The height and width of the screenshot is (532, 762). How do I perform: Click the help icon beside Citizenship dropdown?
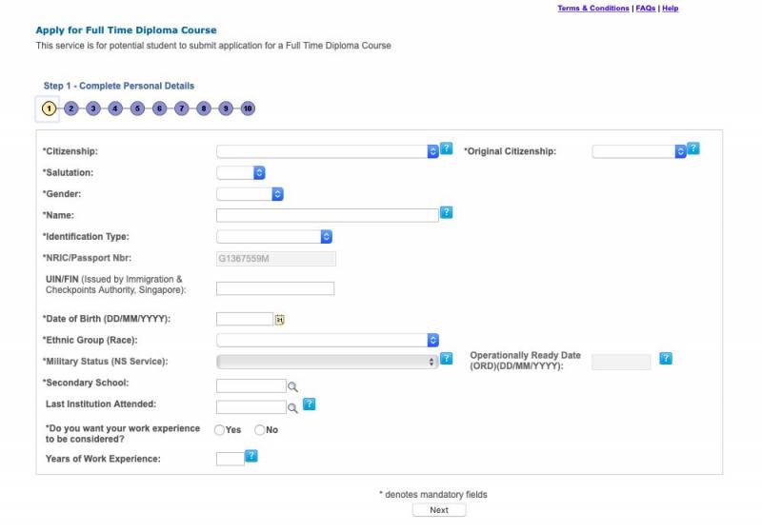pyautogui.click(x=446, y=150)
